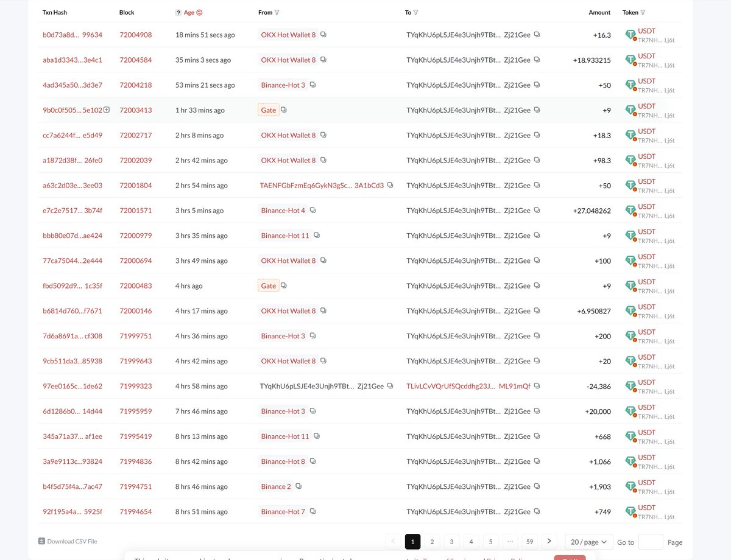The image size is (731, 560).
Task: Open transaction hash 97ee0165c...1de62
Action: 72,386
